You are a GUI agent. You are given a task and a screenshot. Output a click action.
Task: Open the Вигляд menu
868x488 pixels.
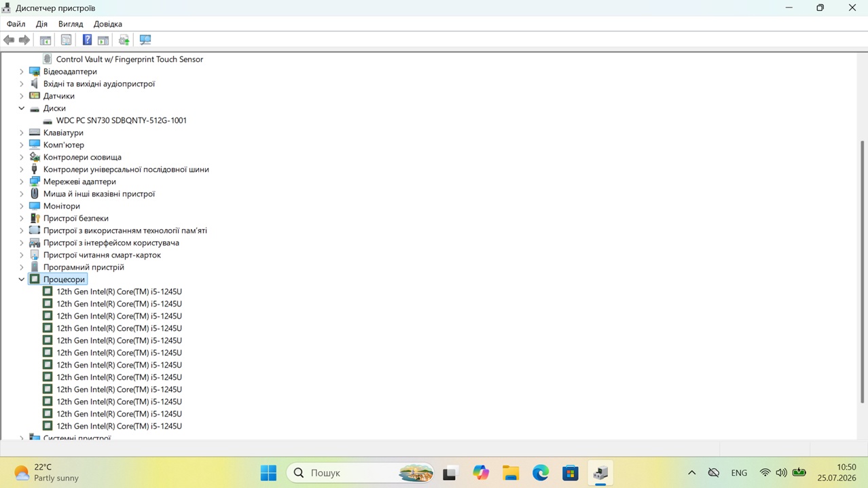[71, 24]
